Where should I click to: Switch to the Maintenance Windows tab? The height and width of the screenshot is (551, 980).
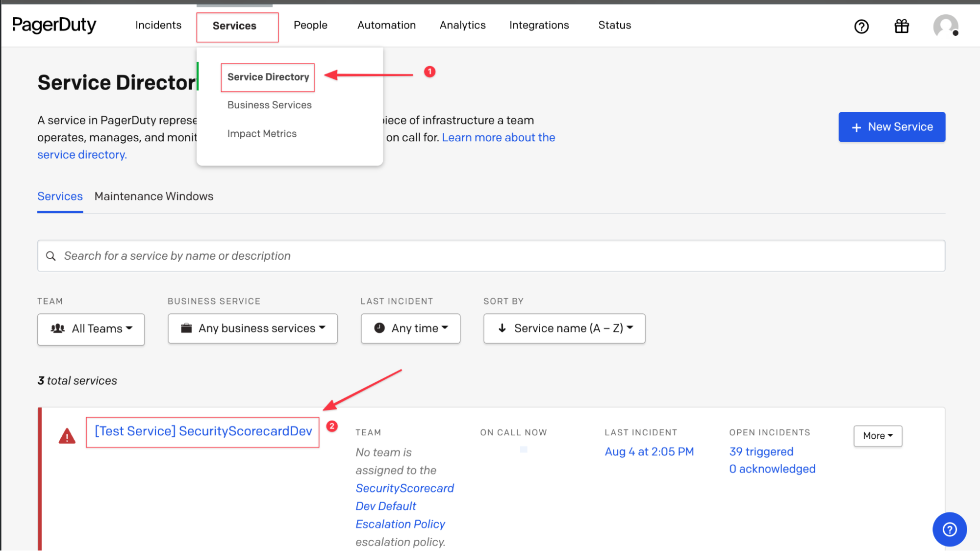(154, 197)
